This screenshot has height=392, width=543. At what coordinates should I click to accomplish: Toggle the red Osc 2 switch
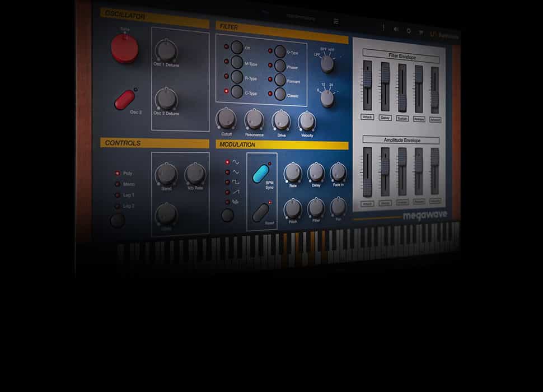125,100
